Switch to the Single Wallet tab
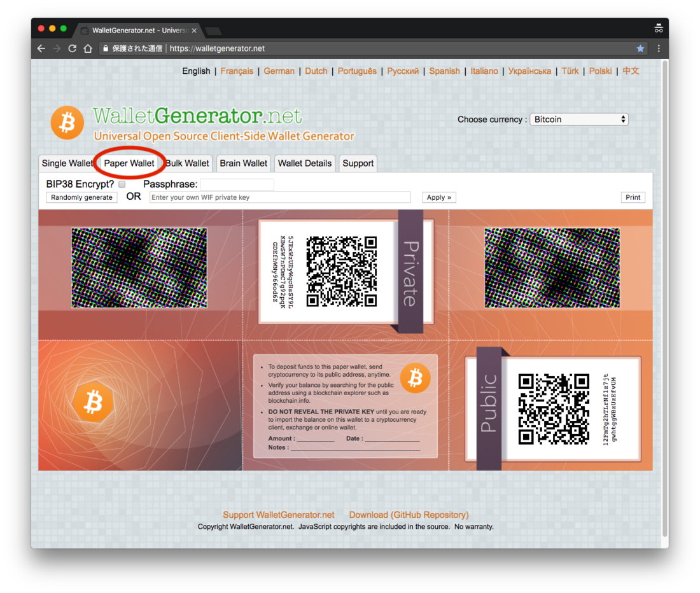Image resolution: width=700 pixels, height=593 pixels. pos(67,164)
